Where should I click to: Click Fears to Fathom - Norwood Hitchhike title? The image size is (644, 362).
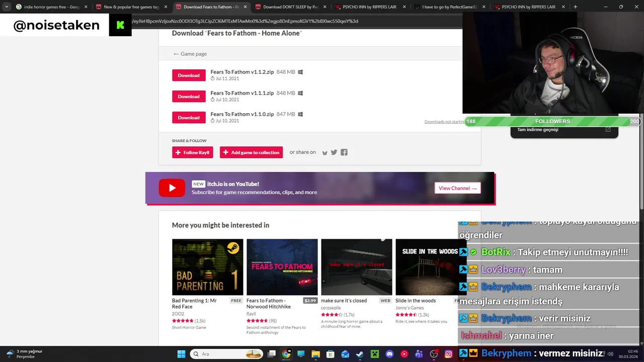[269, 304]
